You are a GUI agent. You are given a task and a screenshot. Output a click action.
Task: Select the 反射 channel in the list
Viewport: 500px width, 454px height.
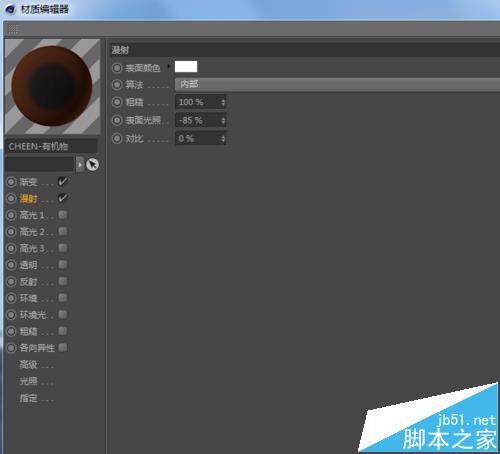click(29, 282)
